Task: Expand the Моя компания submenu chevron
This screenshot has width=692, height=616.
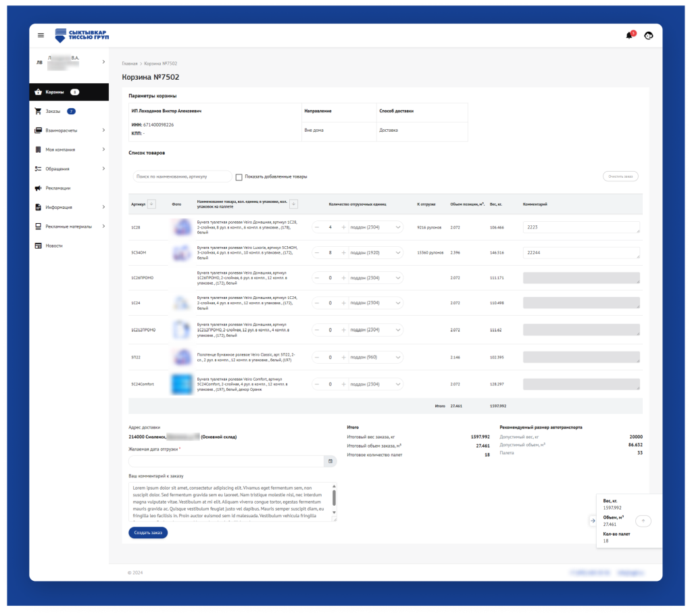Action: (x=103, y=149)
